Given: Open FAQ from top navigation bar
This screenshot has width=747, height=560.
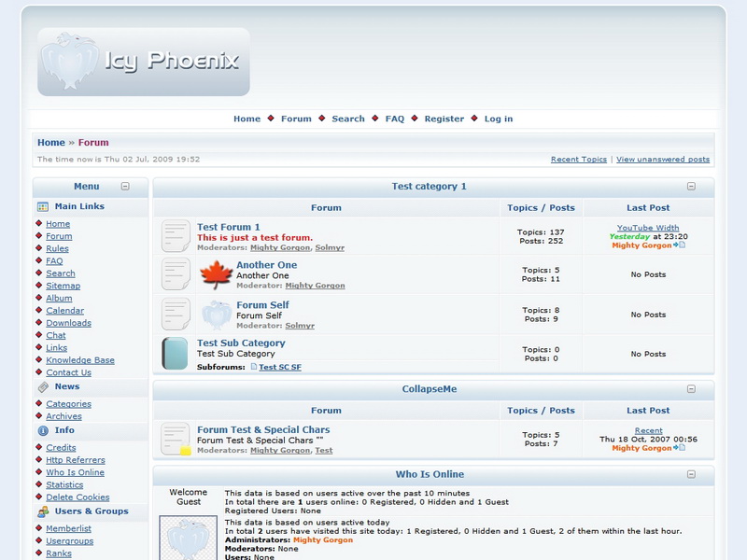Looking at the screenshot, I should pyautogui.click(x=395, y=119).
